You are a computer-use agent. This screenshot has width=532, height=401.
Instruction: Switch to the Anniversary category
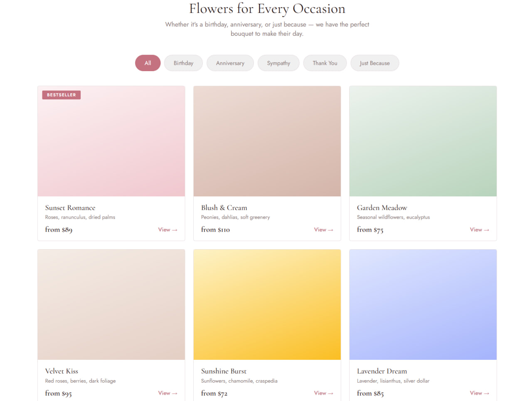click(x=230, y=63)
